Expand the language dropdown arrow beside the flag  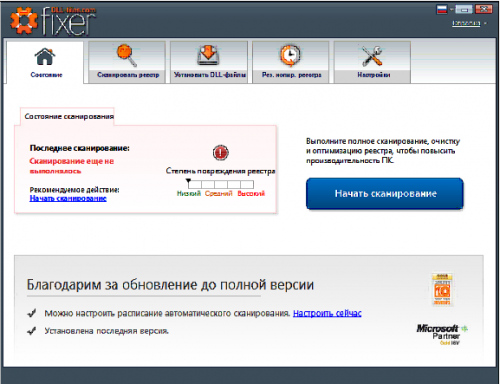pos(451,10)
